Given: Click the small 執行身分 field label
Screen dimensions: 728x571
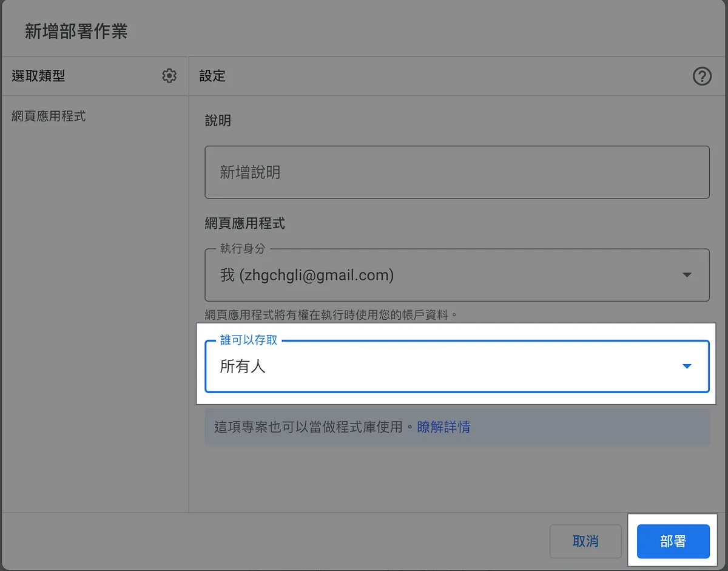Looking at the screenshot, I should click(x=243, y=249).
